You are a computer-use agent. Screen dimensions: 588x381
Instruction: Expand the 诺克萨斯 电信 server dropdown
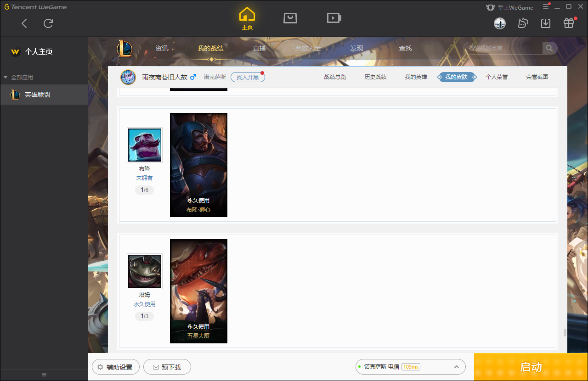point(411,367)
